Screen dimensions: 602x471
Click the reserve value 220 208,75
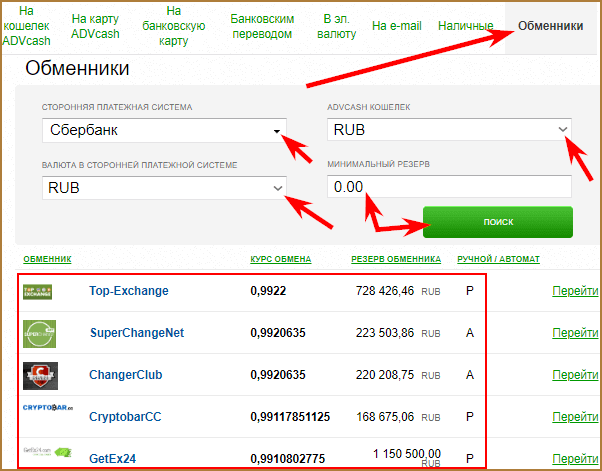pyautogui.click(x=385, y=375)
